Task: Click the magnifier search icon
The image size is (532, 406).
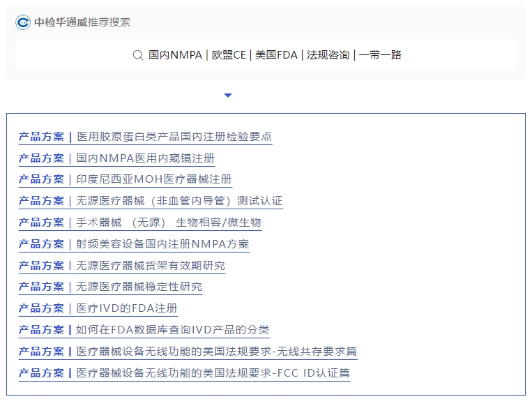Action: pyautogui.click(x=138, y=55)
